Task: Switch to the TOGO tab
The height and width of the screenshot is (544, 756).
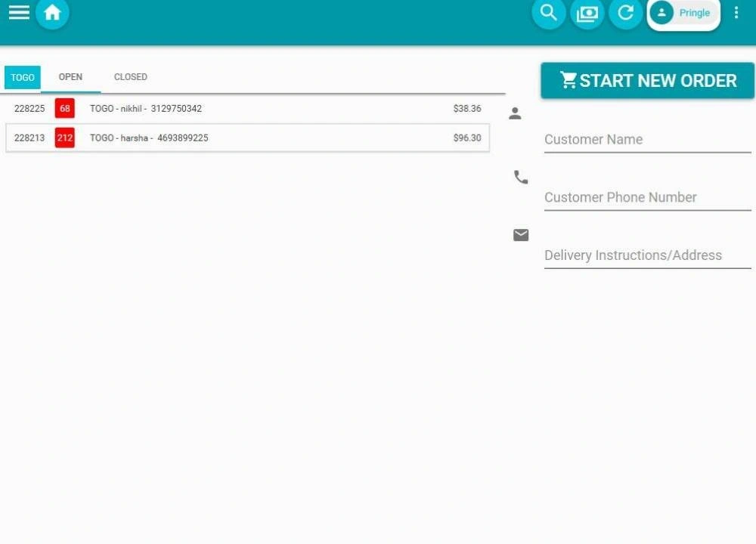Action: (x=22, y=77)
